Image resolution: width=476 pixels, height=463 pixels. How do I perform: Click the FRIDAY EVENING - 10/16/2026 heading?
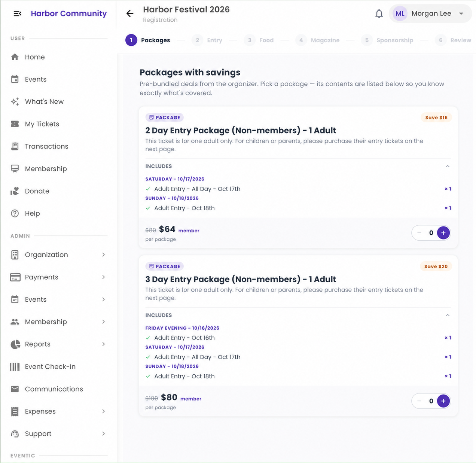pyautogui.click(x=182, y=328)
